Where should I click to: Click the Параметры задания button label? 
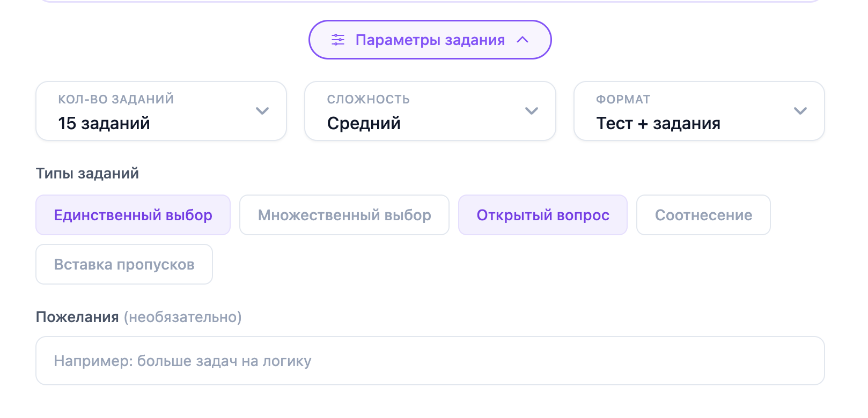coord(430,40)
